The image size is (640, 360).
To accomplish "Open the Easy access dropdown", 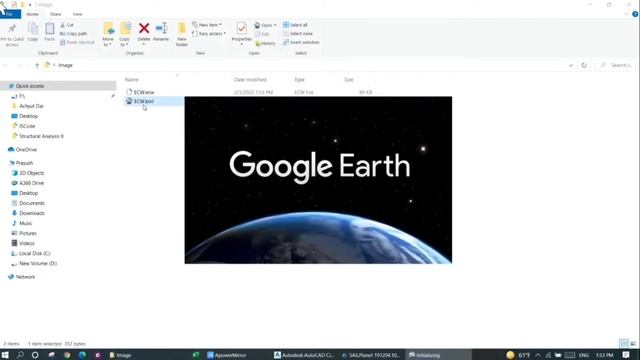I will pyautogui.click(x=209, y=34).
